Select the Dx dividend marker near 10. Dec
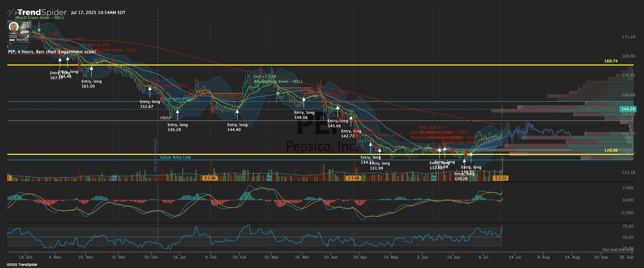Viewport: 644px width, 268px height. point(113,178)
